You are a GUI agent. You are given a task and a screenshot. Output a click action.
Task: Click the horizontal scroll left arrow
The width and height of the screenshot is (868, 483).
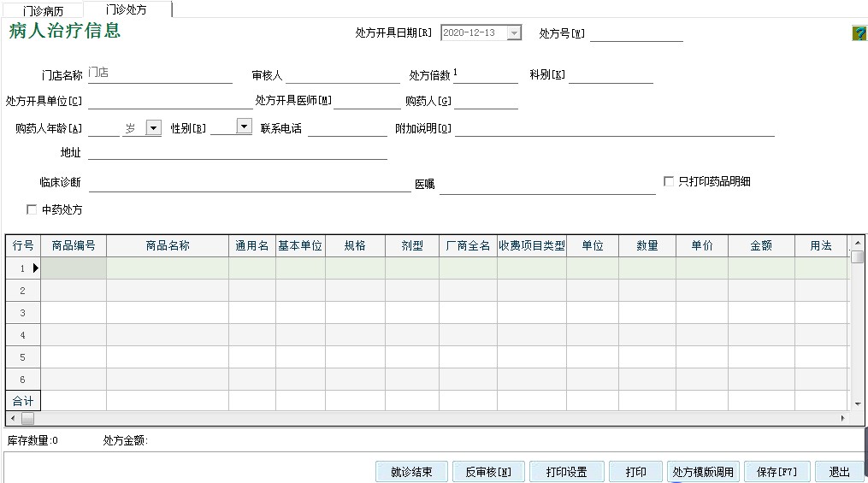pyautogui.click(x=13, y=418)
